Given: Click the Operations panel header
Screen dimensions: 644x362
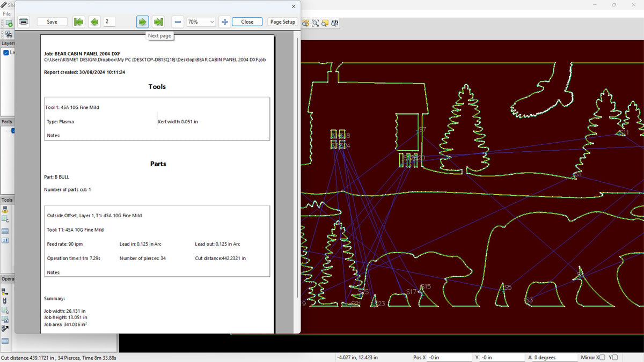Looking at the screenshot, I should (8, 279).
